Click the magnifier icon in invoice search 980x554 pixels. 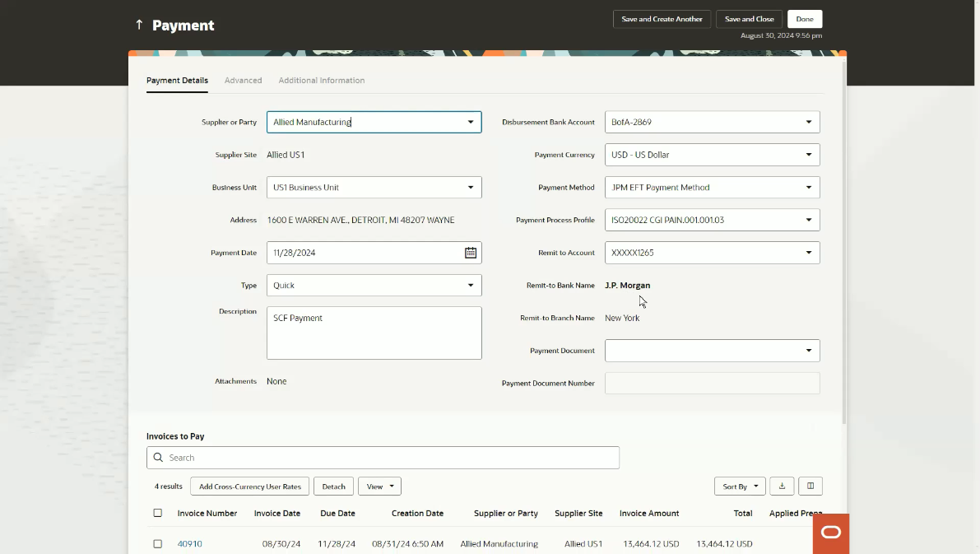(x=158, y=458)
